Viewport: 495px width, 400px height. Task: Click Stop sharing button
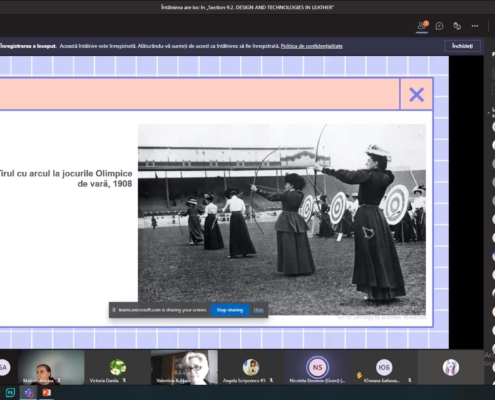point(230,310)
